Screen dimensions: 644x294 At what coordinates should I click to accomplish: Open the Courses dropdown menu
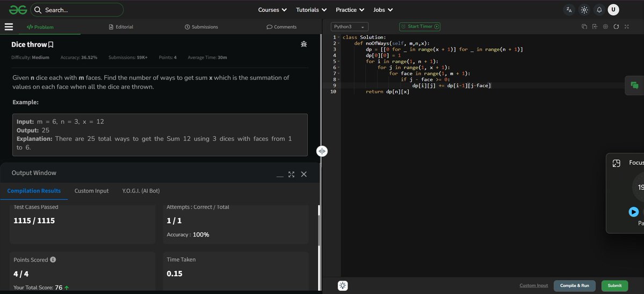(272, 10)
